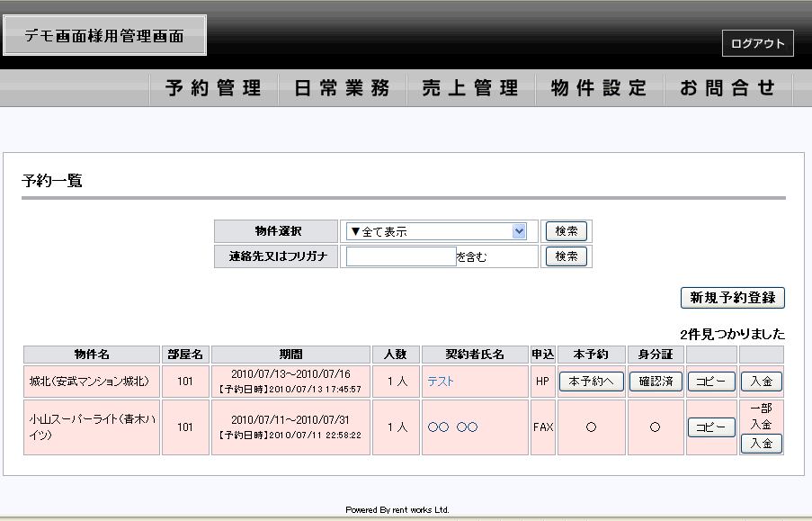Click the 期間 column header
The width and height of the screenshot is (812, 521).
pos(290,355)
